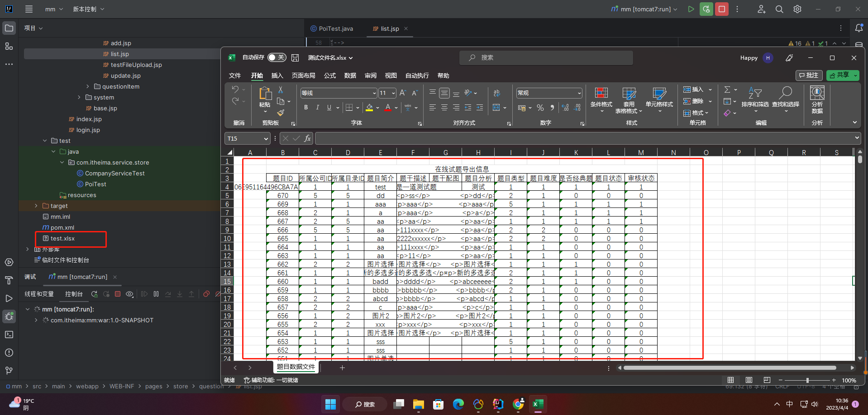Open File Explorer from the taskbar
The width and height of the screenshot is (868, 415).
[418, 404]
